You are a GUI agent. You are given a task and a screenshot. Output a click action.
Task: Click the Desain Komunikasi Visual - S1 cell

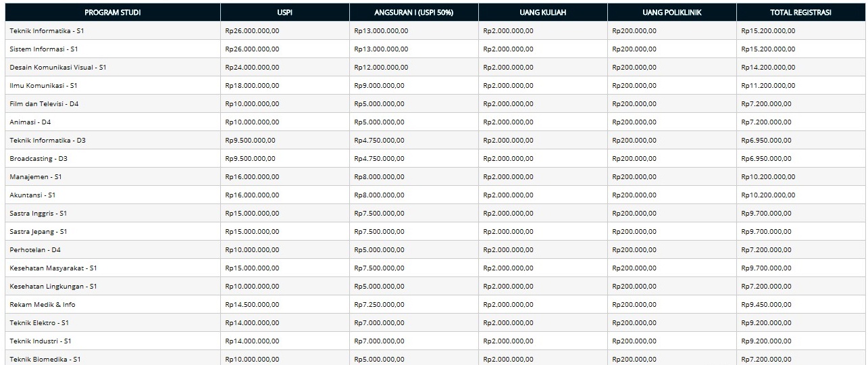coord(57,67)
